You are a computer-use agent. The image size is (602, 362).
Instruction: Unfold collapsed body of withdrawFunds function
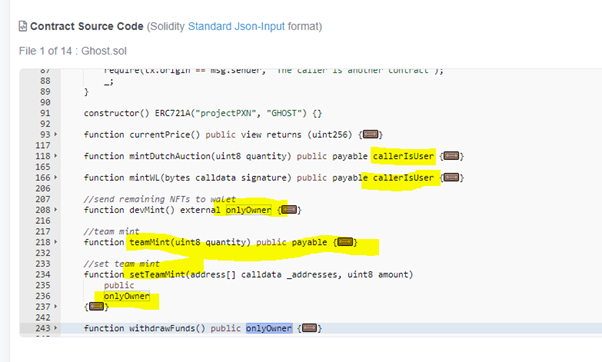(x=309, y=328)
